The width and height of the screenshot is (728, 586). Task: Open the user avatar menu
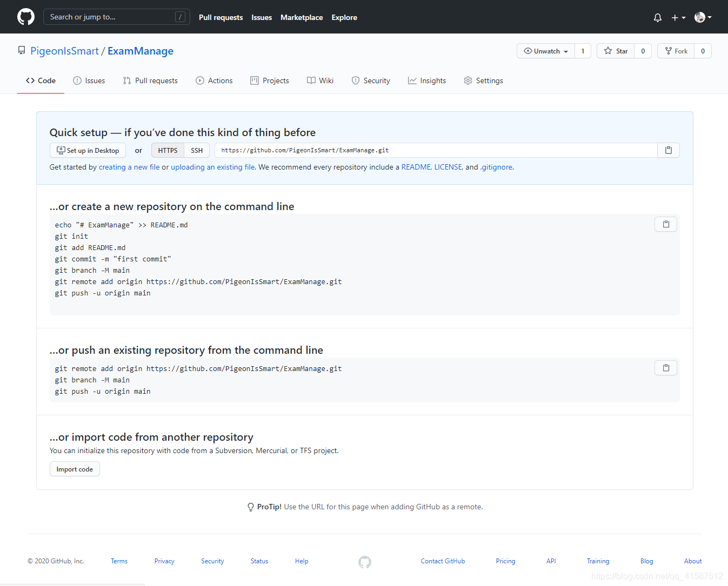pyautogui.click(x=703, y=17)
